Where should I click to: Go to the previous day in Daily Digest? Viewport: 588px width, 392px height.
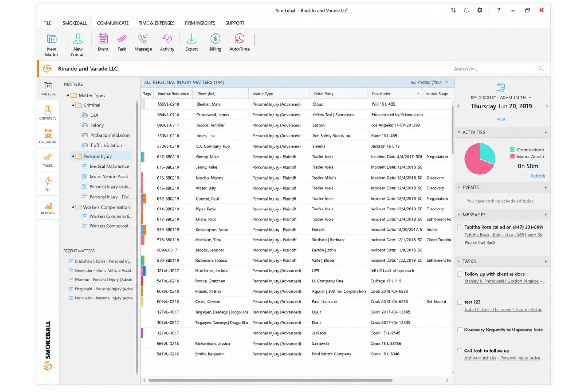[x=458, y=106]
